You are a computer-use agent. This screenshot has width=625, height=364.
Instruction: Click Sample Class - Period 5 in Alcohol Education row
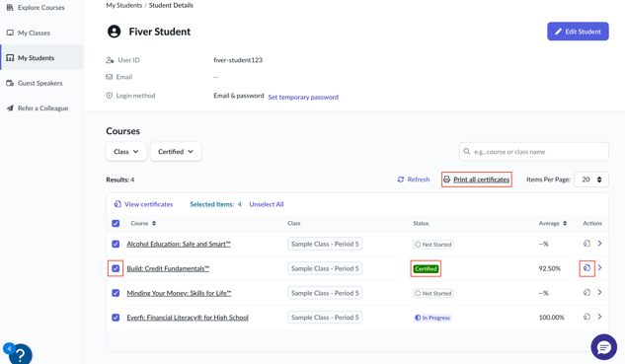pos(325,244)
